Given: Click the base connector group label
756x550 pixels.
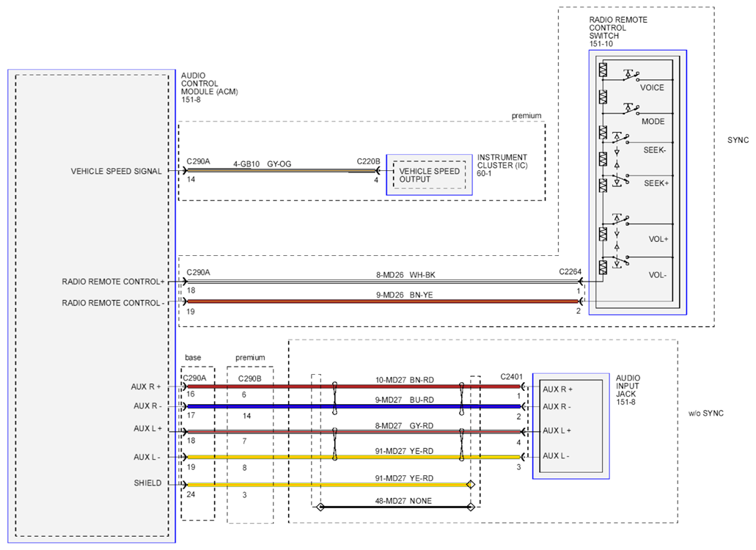Looking at the screenshot, I should [193, 358].
